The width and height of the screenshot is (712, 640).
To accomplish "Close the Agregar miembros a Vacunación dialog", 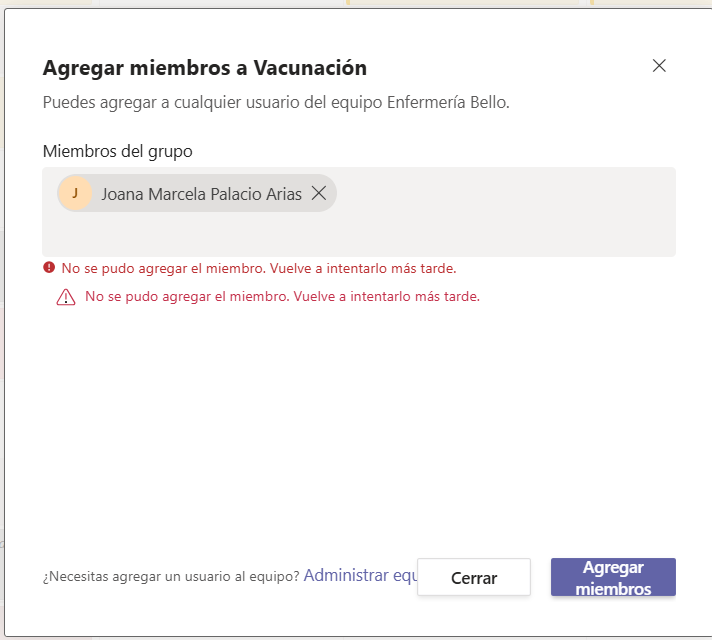I will pyautogui.click(x=659, y=66).
